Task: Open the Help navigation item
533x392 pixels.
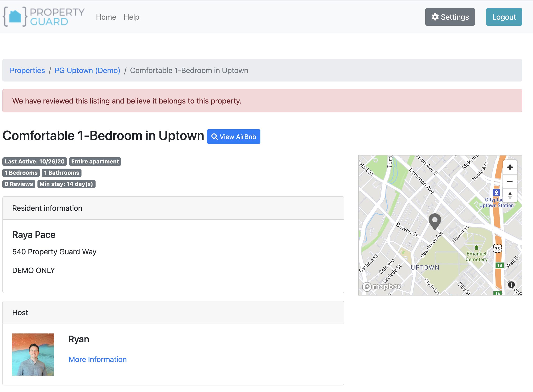Action: 131,17
